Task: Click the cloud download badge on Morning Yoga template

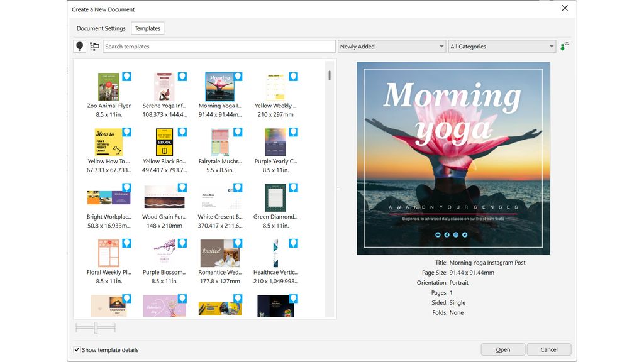Action: pos(238,77)
